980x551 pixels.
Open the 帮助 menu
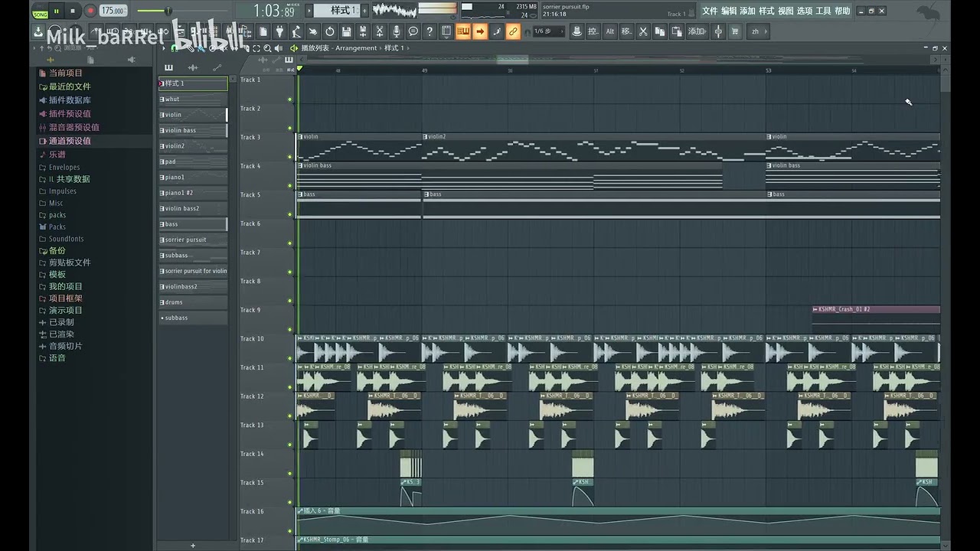[842, 11]
